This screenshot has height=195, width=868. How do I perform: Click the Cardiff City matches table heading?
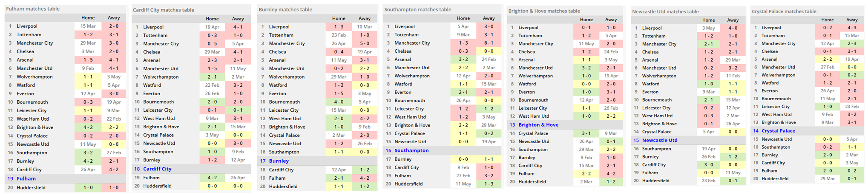click(x=163, y=10)
